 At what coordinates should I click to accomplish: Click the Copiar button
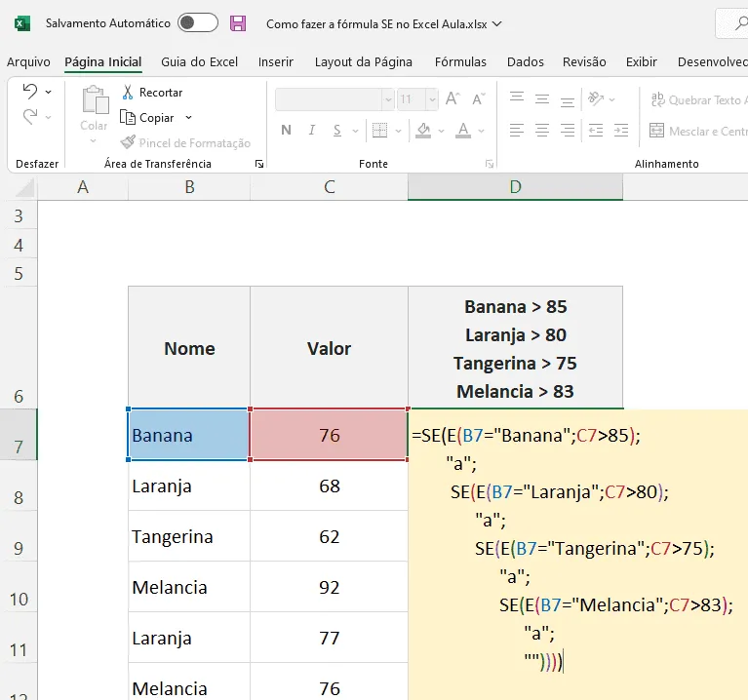(147, 117)
